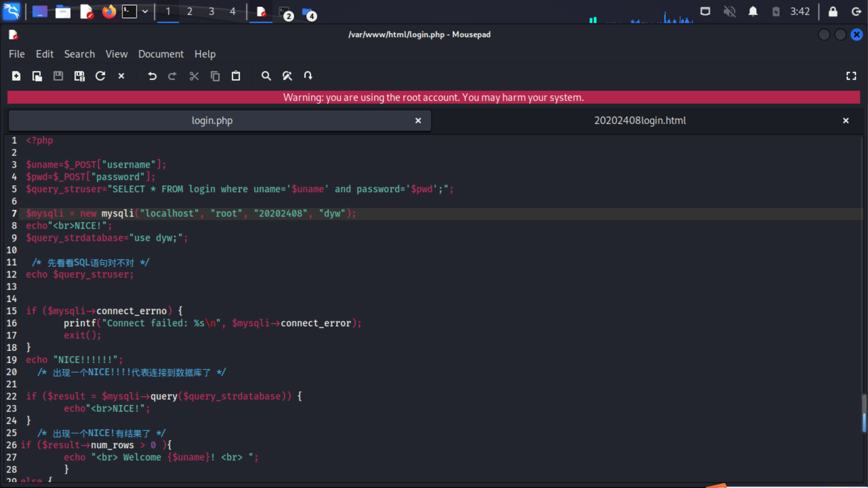Open Find with the magnifier icon
Image resolution: width=868 pixels, height=488 pixels.
pos(266,76)
